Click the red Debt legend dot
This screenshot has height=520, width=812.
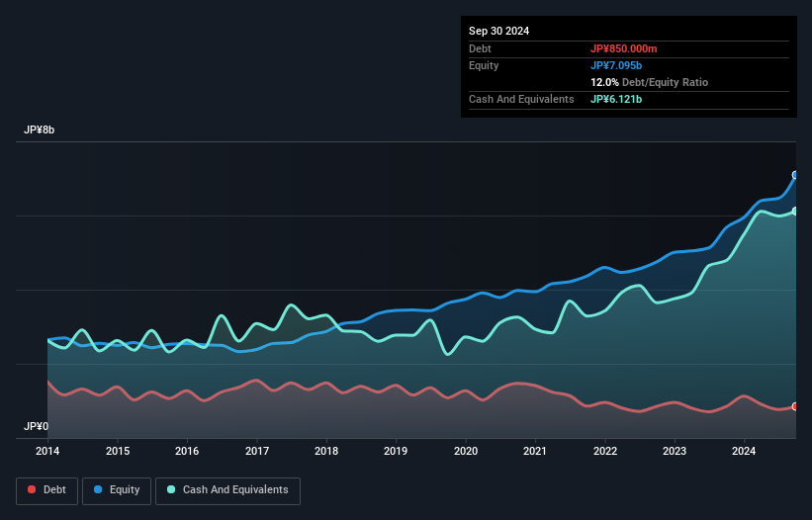[32, 489]
